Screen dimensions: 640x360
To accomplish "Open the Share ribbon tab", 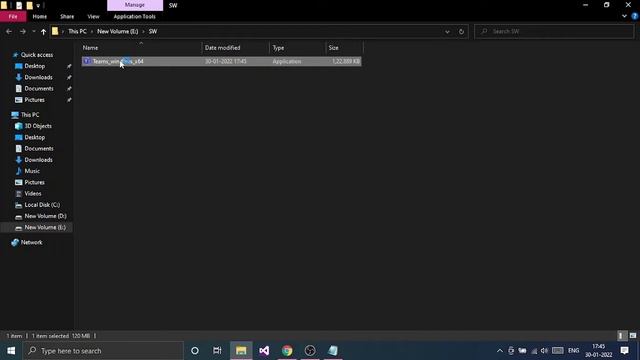I will (67, 16).
